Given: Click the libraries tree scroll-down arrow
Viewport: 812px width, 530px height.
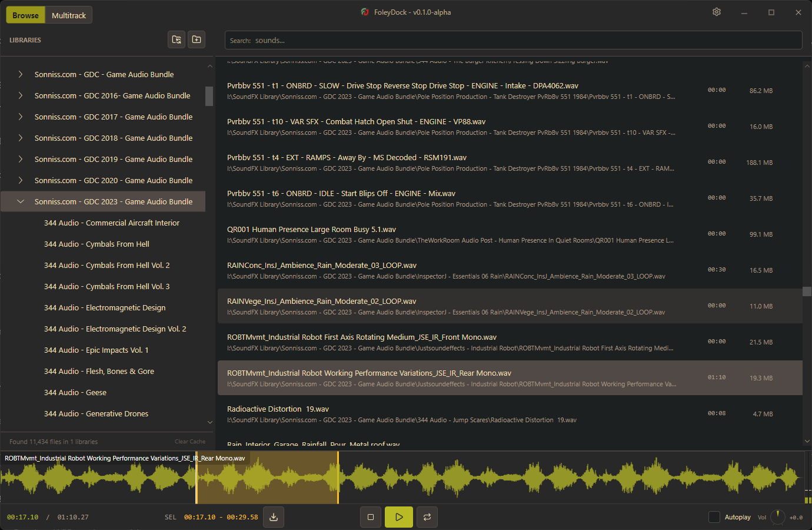Looking at the screenshot, I should [209, 422].
